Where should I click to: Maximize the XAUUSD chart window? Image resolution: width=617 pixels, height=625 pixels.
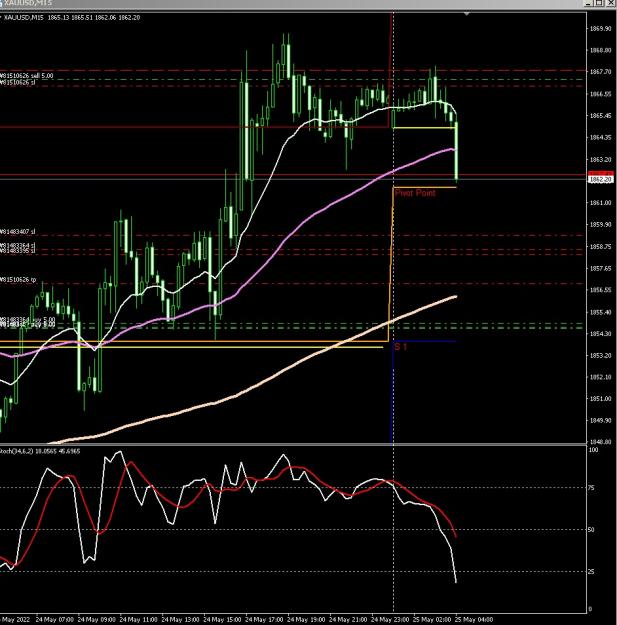pos(600,3)
